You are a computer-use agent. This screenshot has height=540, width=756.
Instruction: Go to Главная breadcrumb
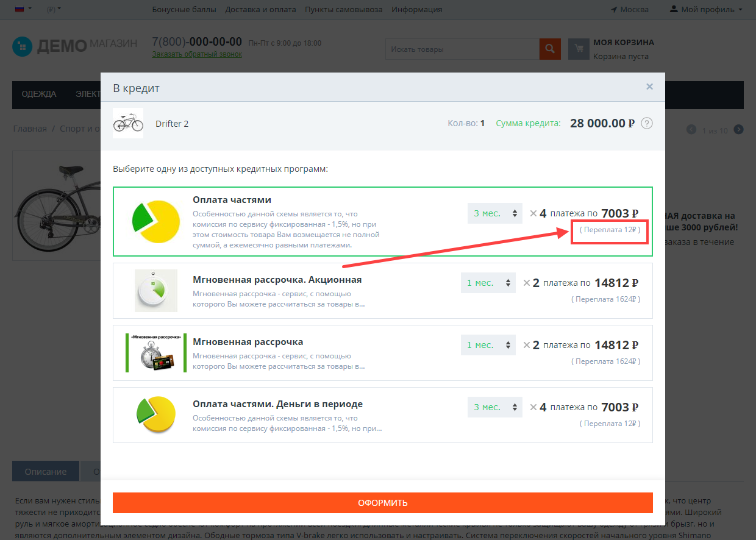(30, 129)
